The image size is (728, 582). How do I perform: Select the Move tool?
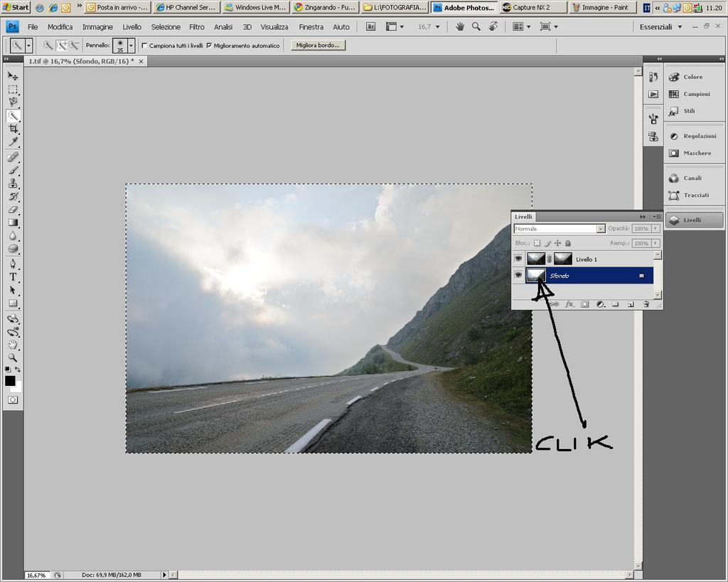pyautogui.click(x=13, y=75)
